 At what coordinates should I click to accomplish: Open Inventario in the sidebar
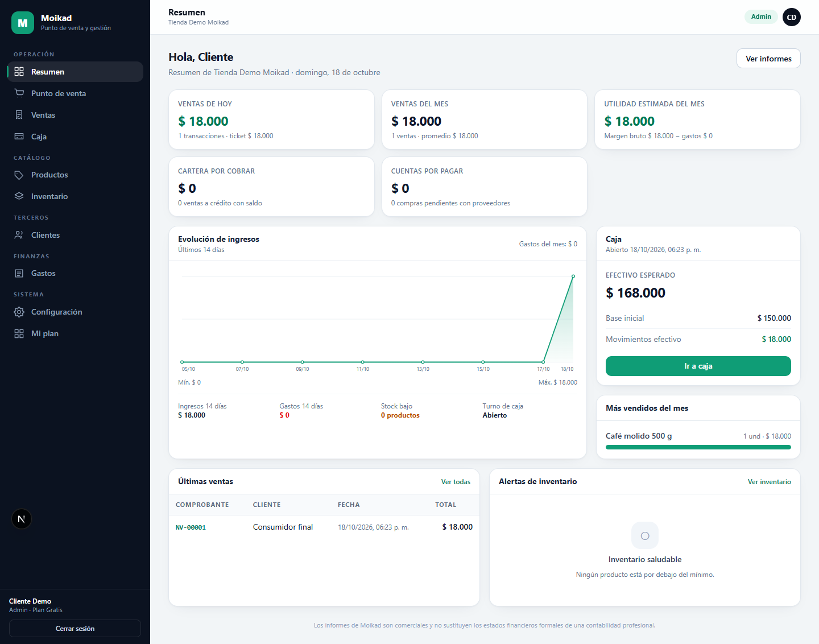click(x=75, y=196)
